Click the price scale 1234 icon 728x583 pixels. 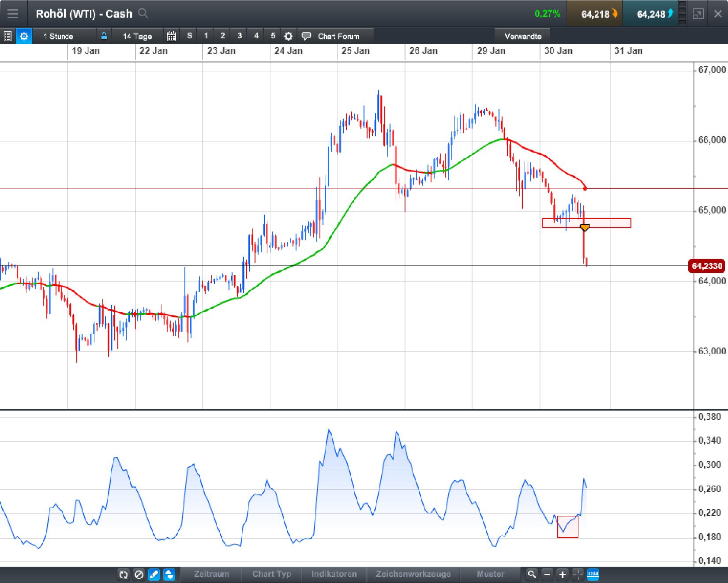coord(593,575)
